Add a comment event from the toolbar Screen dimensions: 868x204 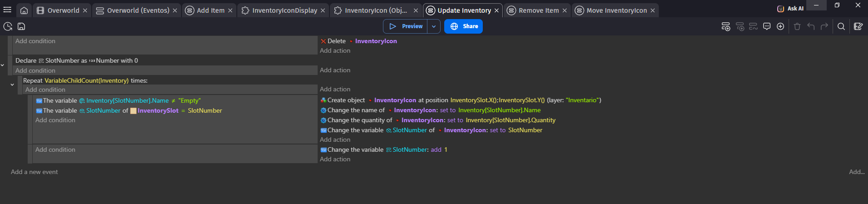(767, 26)
